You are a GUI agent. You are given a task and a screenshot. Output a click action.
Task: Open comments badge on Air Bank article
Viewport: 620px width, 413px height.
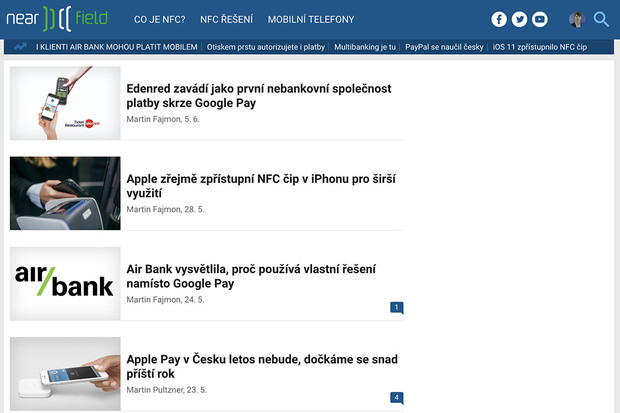point(397,307)
